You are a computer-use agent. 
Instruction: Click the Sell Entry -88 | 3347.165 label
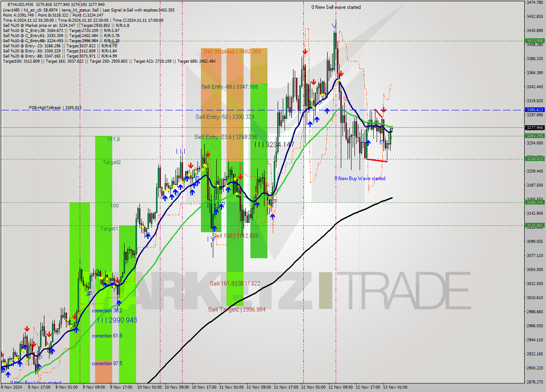(x=229, y=87)
